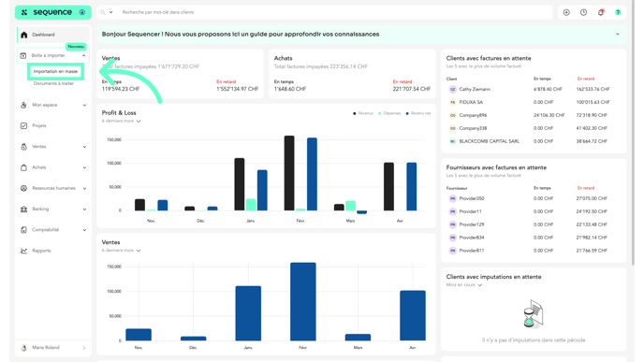Screen dimensions: 644x362
Task: Open the notifications bell icon
Action: [600, 12]
